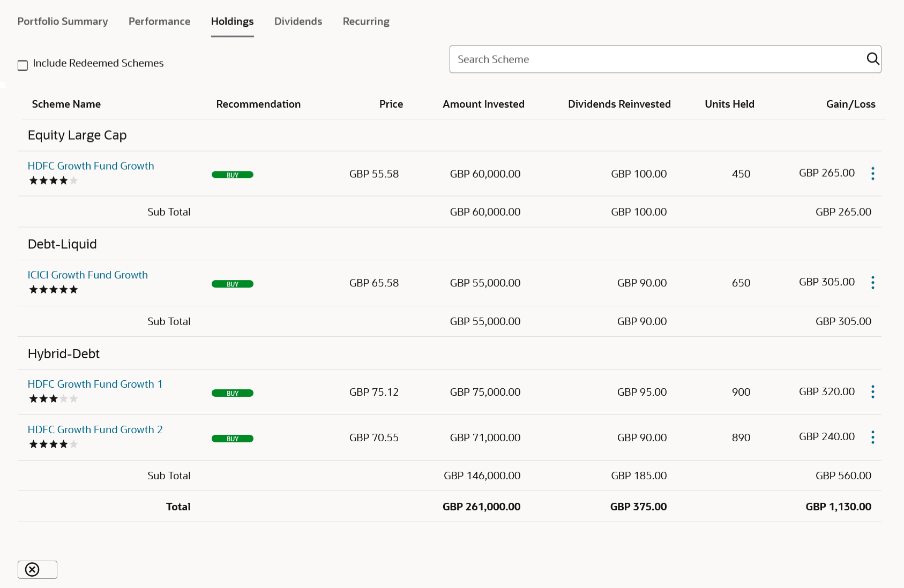Focus the Search Scheme input field

pos(656,59)
